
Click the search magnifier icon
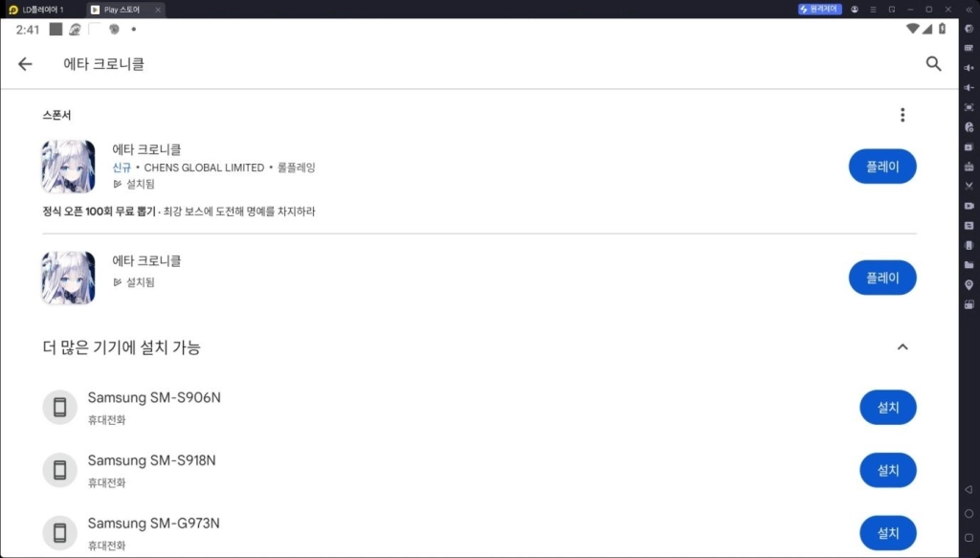[x=933, y=64]
